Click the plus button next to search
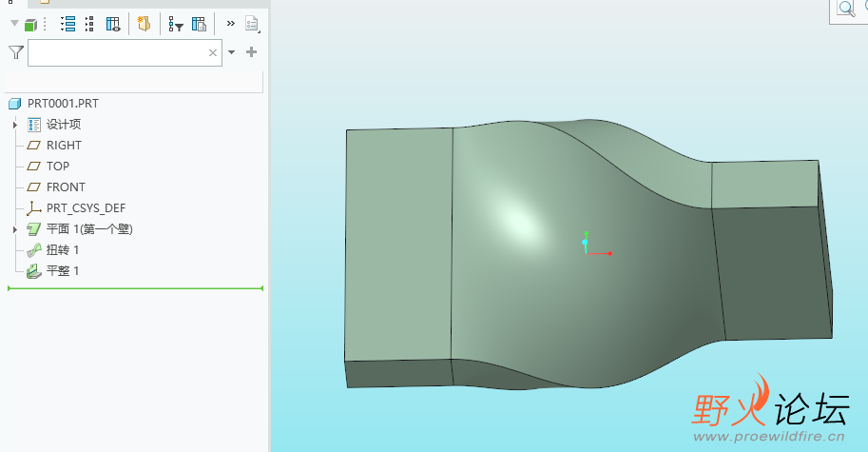868x452 pixels. [252, 52]
